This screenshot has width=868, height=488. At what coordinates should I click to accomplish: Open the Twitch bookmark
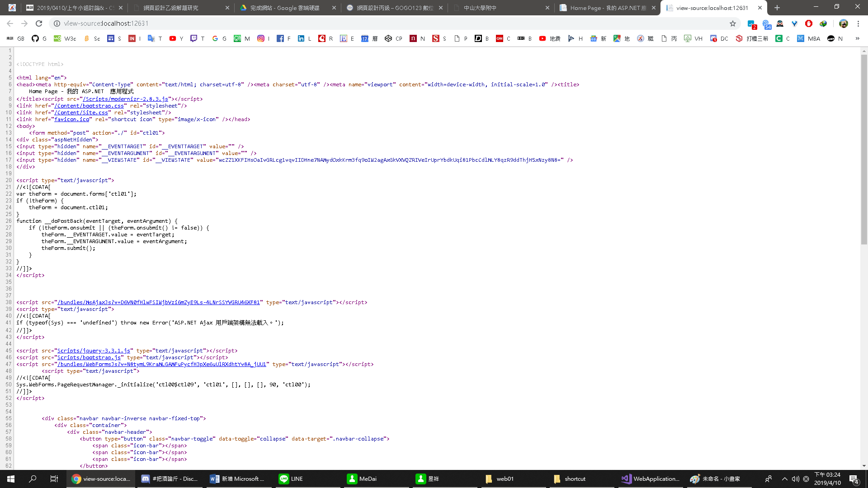pyautogui.click(x=198, y=38)
